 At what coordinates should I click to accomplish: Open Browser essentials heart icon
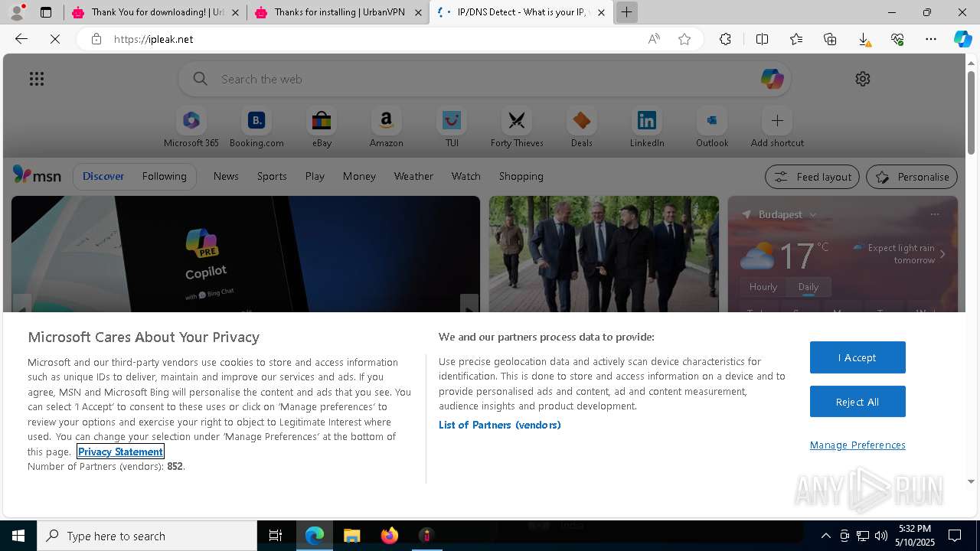tap(897, 39)
